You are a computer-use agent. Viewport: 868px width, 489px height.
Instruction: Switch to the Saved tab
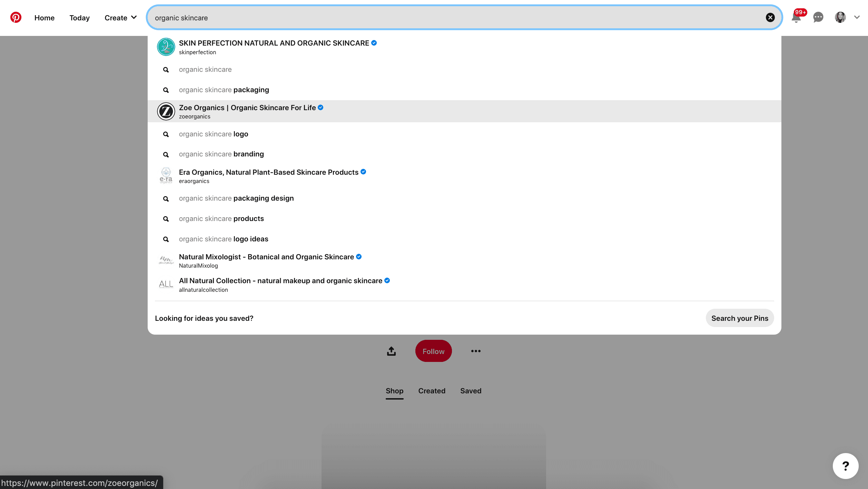click(471, 391)
